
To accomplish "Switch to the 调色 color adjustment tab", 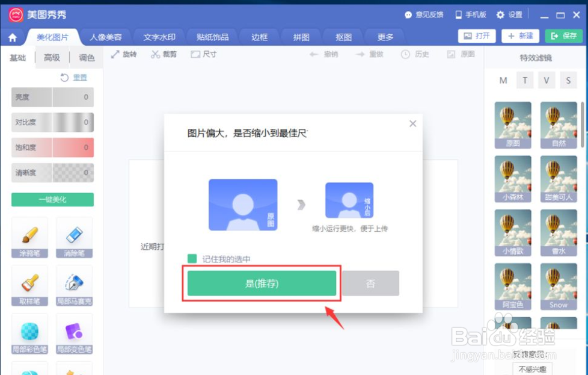I will pyautogui.click(x=86, y=58).
